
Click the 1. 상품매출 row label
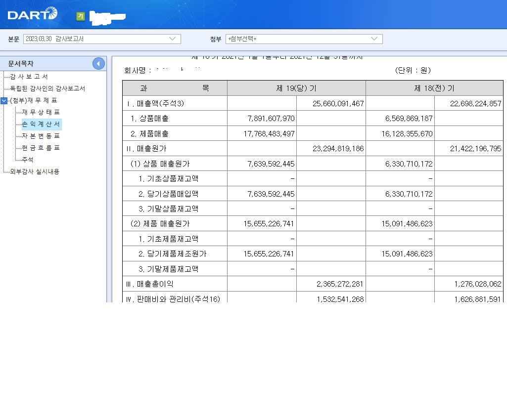(150, 119)
